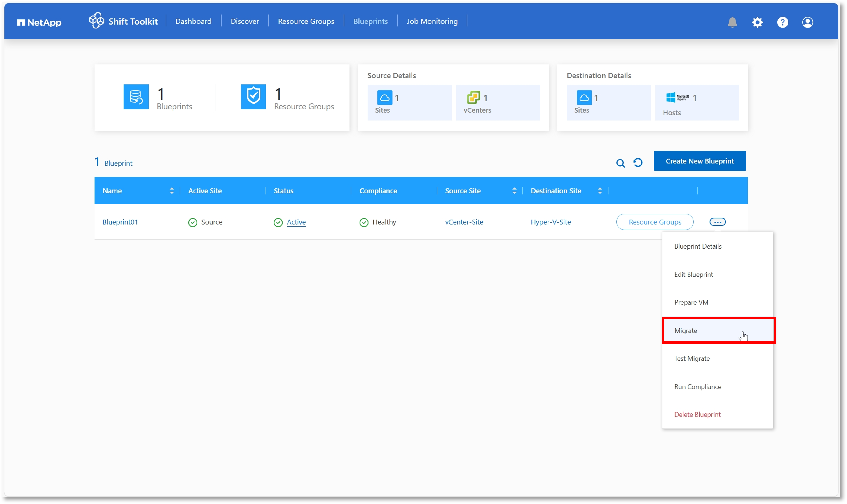The image size is (847, 504).
Task: Open the Blueprint01 name link
Action: 120,222
